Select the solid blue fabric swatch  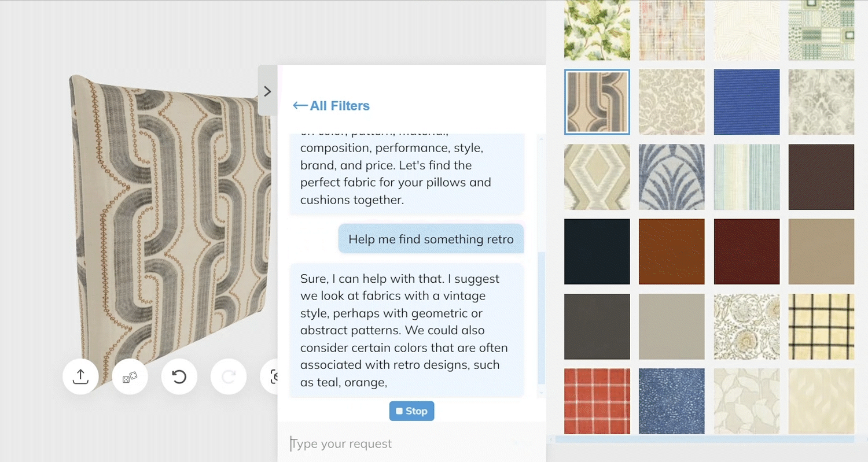pos(746,102)
